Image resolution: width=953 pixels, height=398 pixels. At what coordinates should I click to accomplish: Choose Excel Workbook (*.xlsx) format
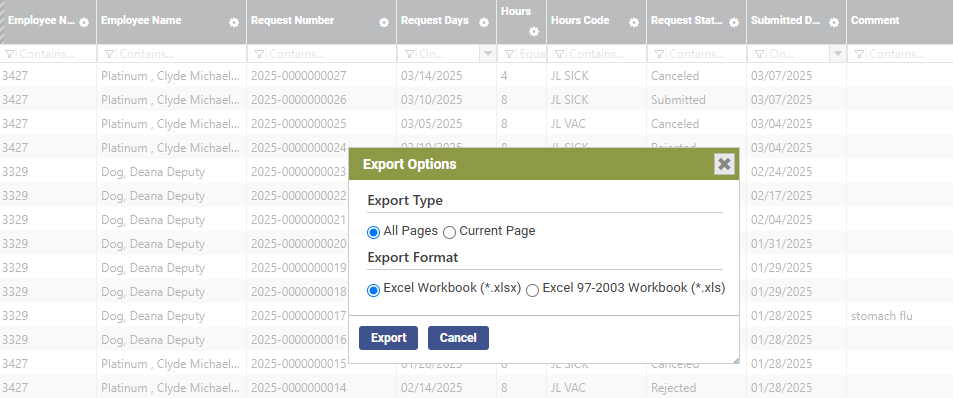[373, 290]
